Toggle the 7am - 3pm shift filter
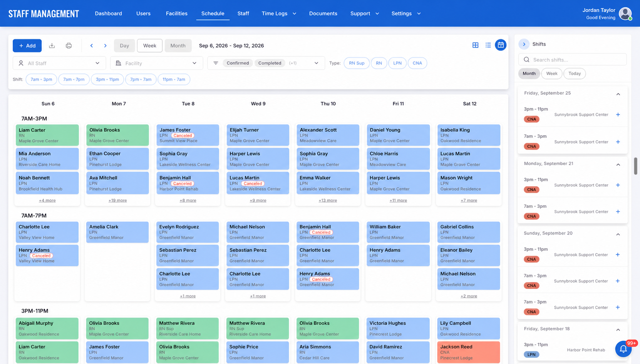Viewport: 640px width, 364px height. (41, 79)
